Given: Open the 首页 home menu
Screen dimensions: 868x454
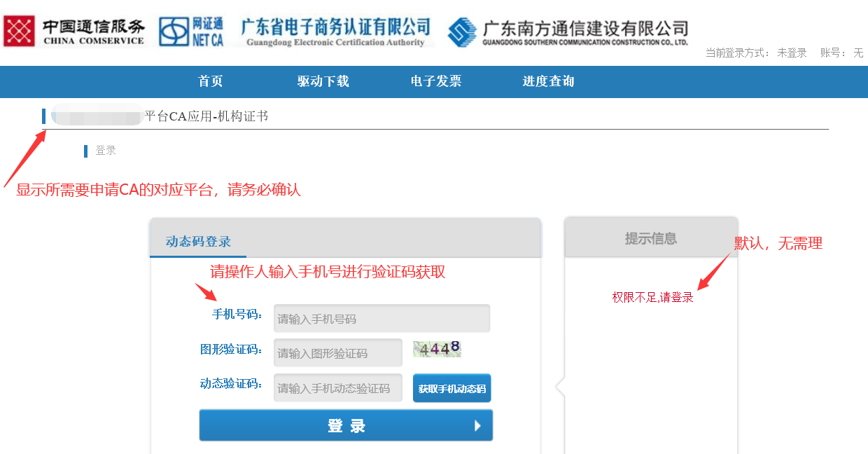Looking at the screenshot, I should point(211,81).
